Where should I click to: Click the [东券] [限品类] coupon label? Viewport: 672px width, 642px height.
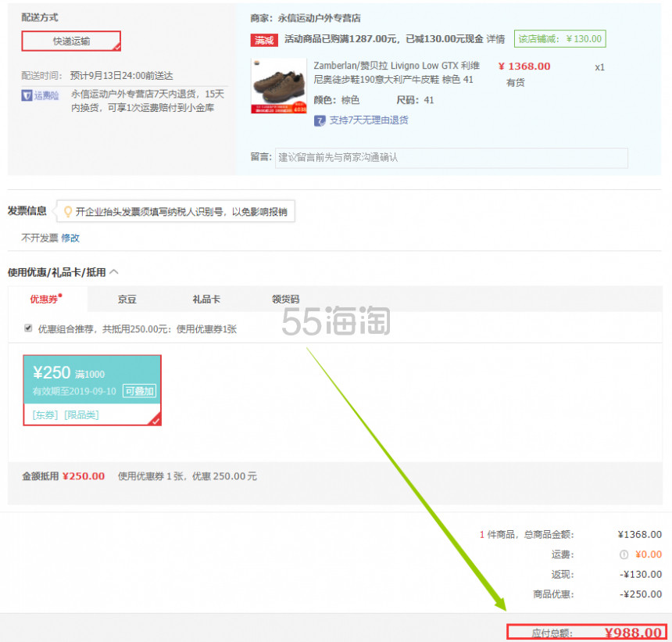(x=66, y=415)
